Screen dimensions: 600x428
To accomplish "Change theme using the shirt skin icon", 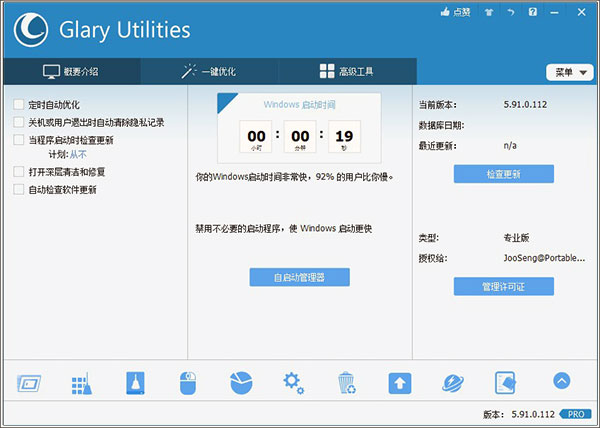I will pos(487,12).
